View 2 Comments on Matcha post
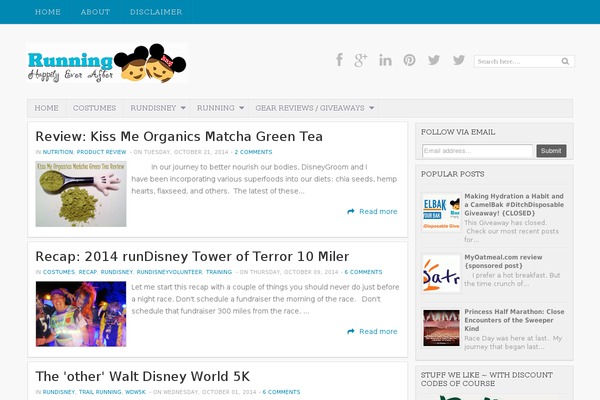Image resolution: width=600 pixels, height=400 pixels. pos(253,152)
